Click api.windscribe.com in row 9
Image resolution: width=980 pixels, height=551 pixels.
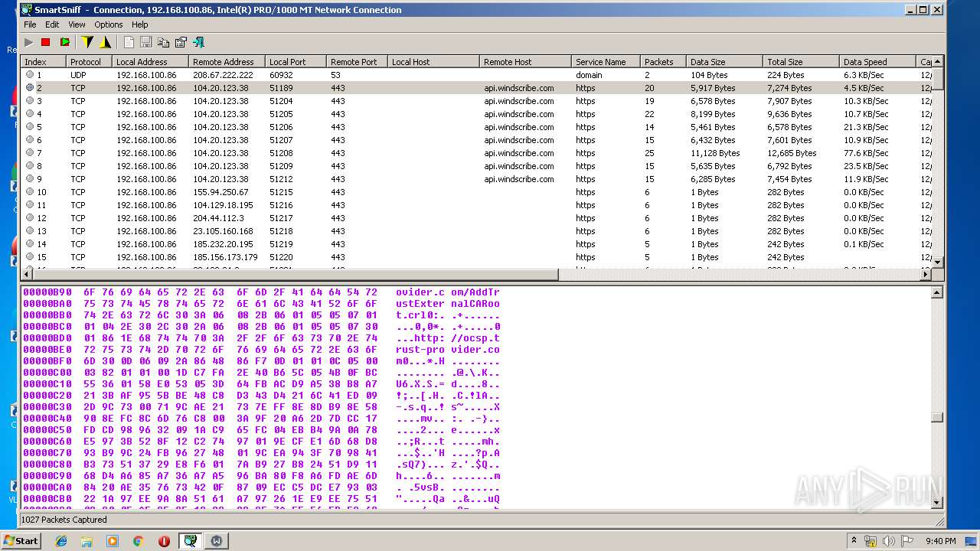pos(519,179)
